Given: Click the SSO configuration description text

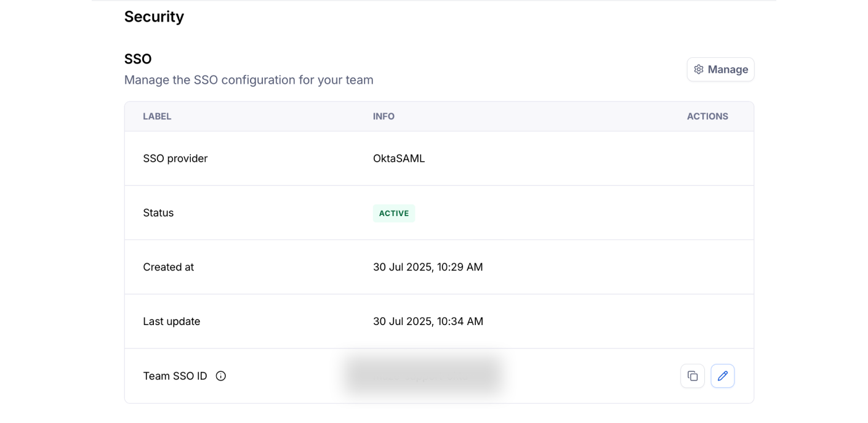Looking at the screenshot, I should pyautogui.click(x=249, y=79).
